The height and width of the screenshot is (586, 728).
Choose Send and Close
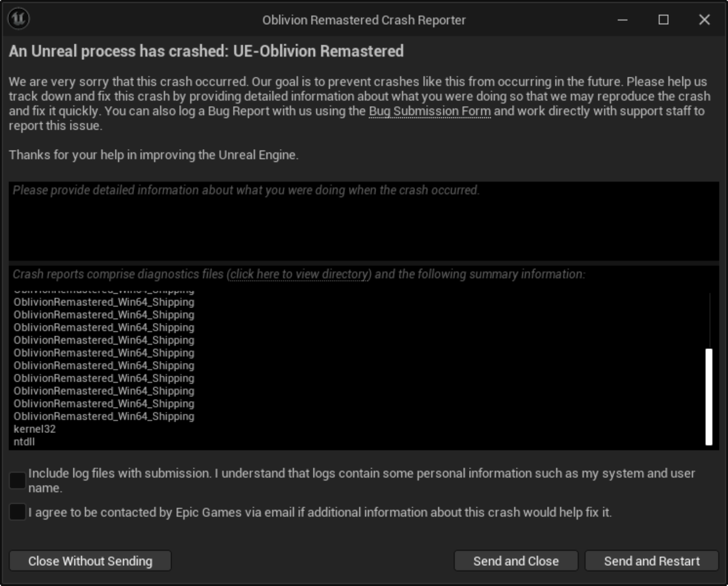[516, 561]
